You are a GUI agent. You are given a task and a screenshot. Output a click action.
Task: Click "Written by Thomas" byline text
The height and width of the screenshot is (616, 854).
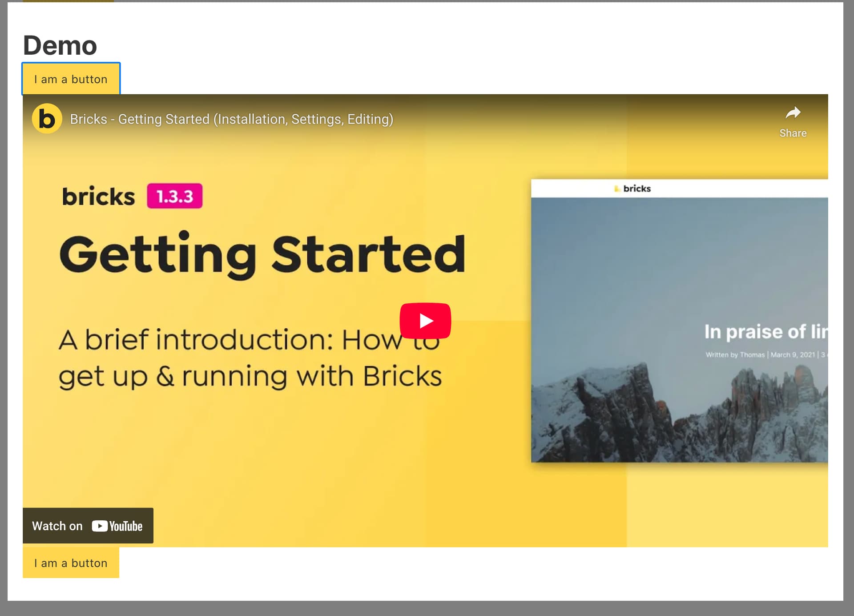(735, 355)
